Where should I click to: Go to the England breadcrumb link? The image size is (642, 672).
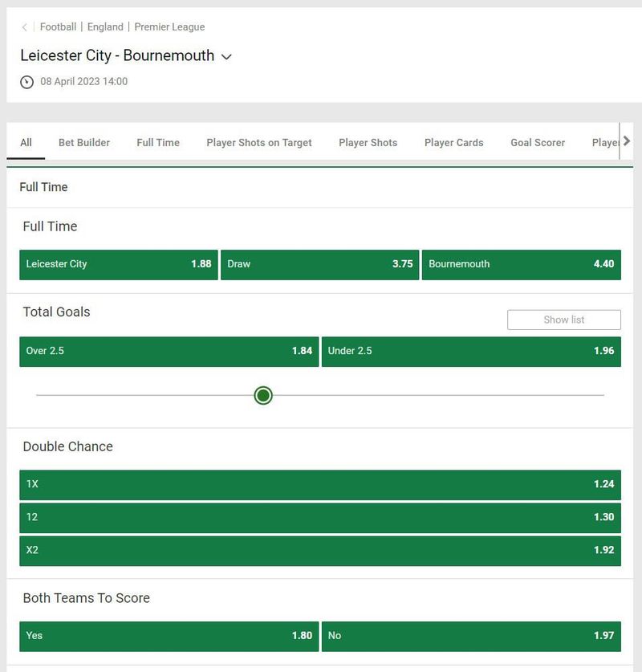(105, 27)
